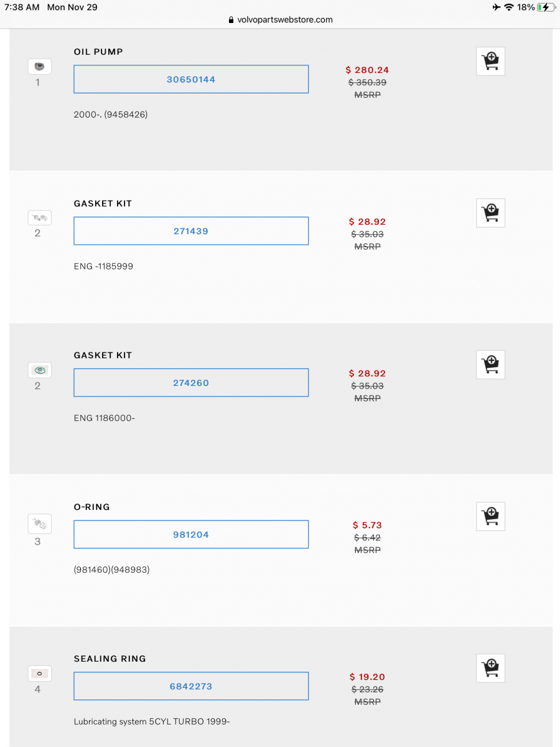Add Gasket Kit 271439 to the cart
Viewport: 560px width, 747px height.
coord(490,212)
